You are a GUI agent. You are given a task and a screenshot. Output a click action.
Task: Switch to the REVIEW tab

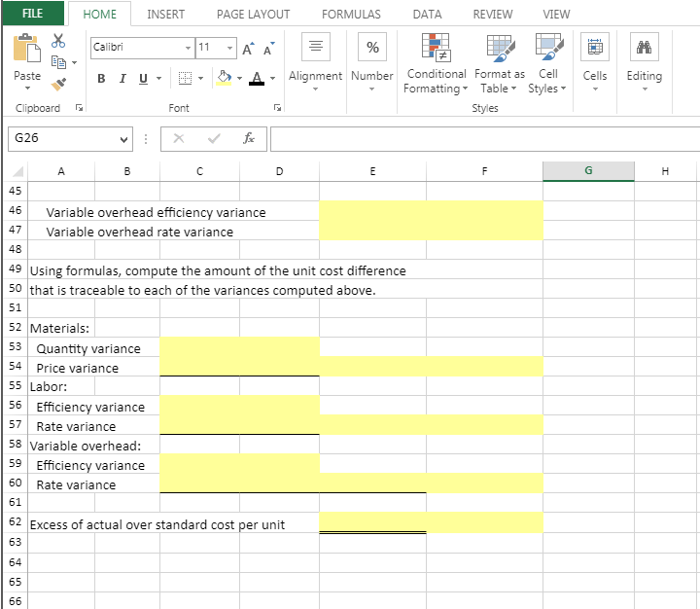coord(493,15)
